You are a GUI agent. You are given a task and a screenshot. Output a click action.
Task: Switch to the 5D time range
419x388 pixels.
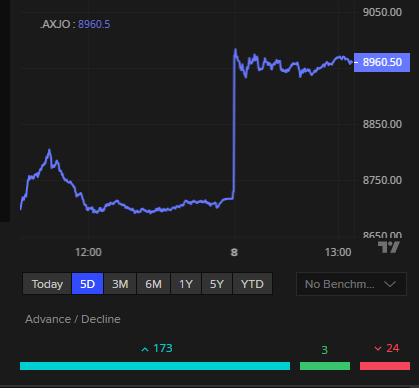[x=87, y=284]
